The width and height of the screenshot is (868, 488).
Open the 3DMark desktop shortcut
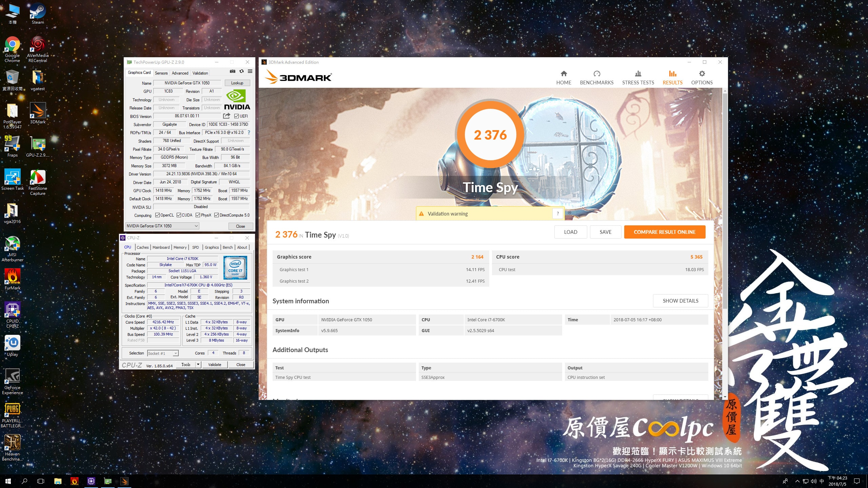click(38, 113)
